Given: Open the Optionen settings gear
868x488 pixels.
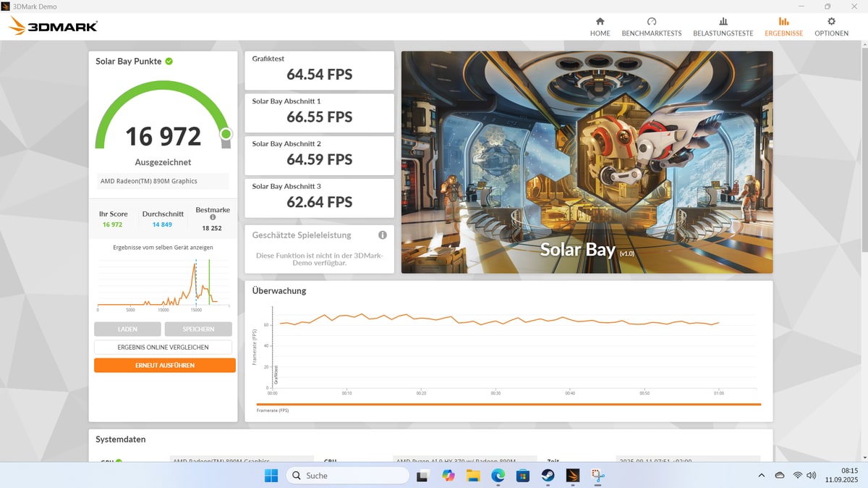Looking at the screenshot, I should click(831, 27).
